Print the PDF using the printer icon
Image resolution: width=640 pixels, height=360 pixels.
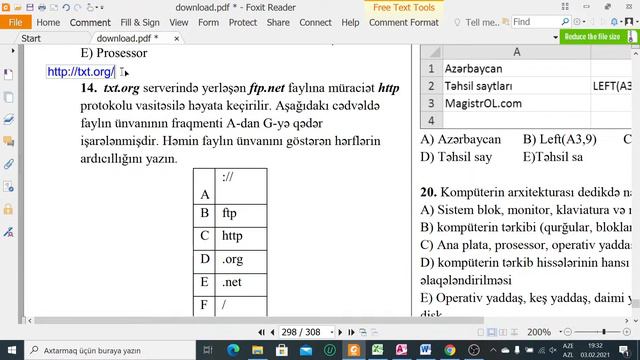tap(42, 7)
